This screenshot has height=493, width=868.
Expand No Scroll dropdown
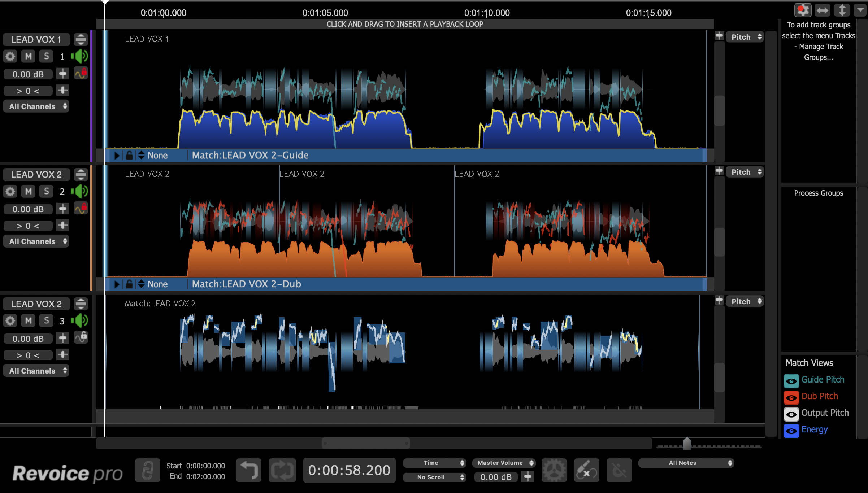click(434, 477)
